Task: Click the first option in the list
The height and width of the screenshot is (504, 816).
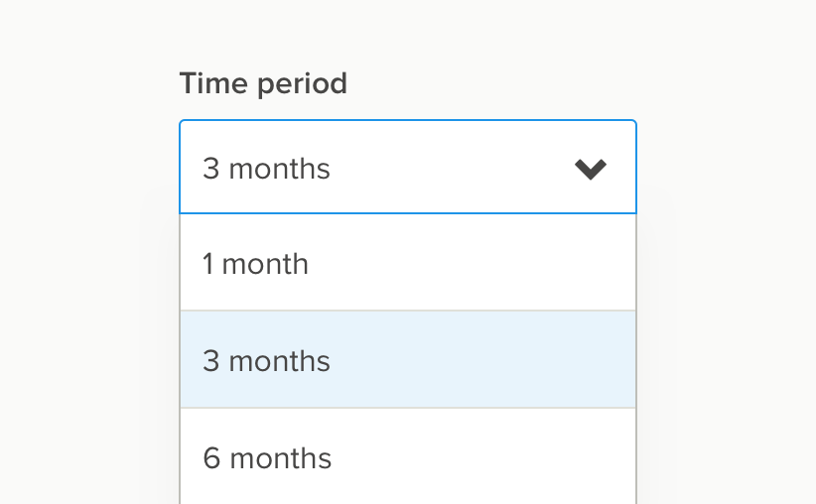Action: tap(407, 264)
